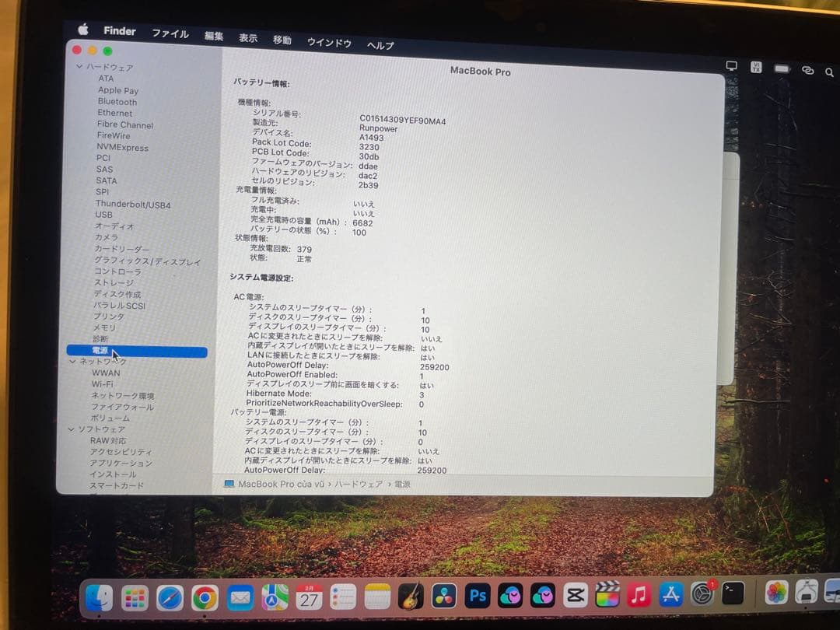Click 電源 in the path bar
This screenshot has width=840, height=630.
(x=402, y=485)
